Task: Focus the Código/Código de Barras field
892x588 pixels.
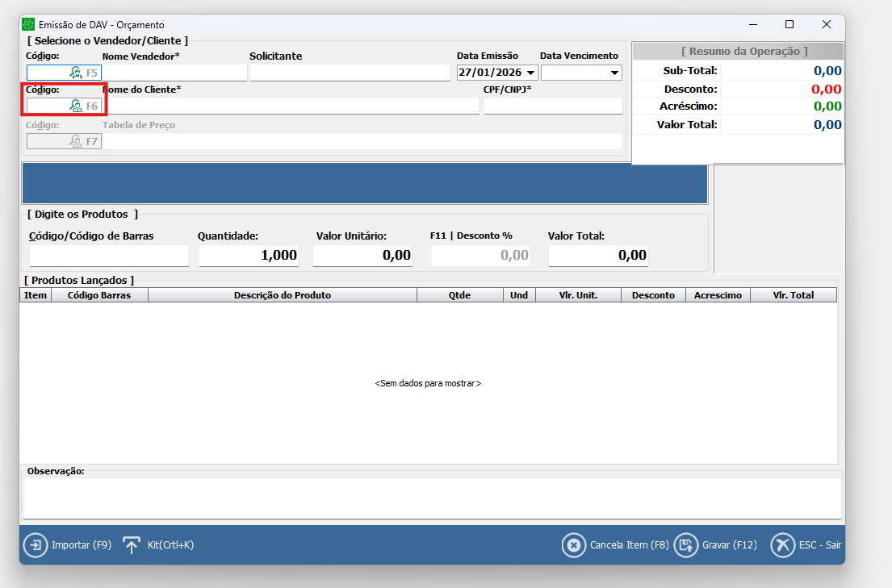Action: tap(109, 256)
